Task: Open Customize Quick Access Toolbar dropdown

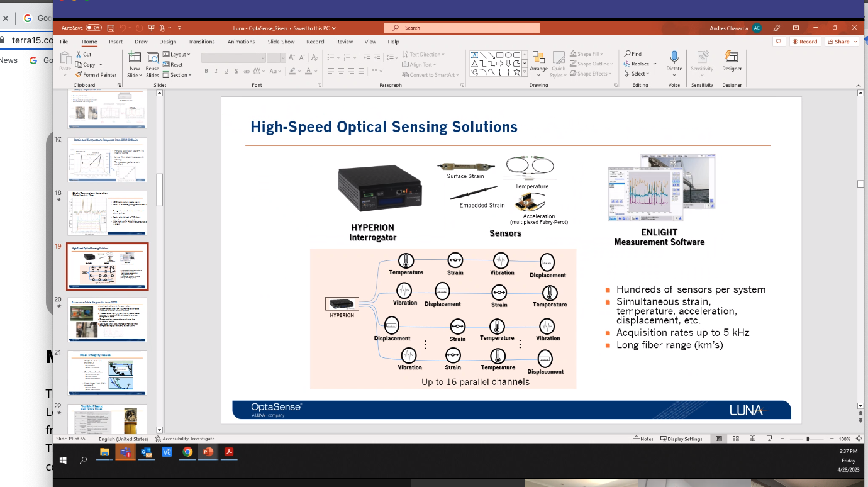Action: tap(179, 28)
